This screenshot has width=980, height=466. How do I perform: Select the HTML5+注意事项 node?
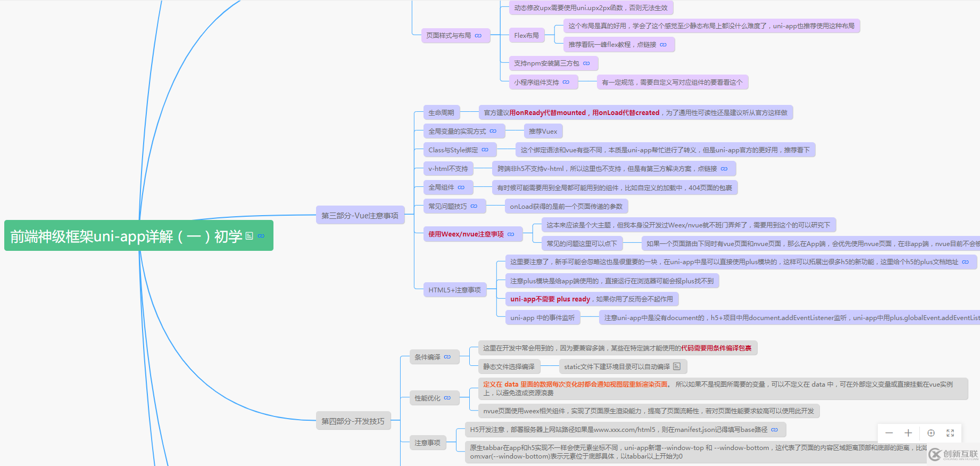click(454, 290)
